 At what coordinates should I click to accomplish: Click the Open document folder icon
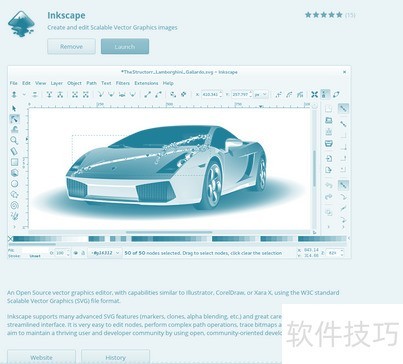329,120
